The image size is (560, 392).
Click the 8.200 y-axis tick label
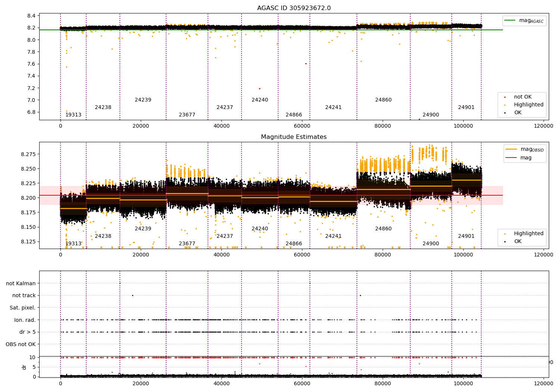pos(28,198)
